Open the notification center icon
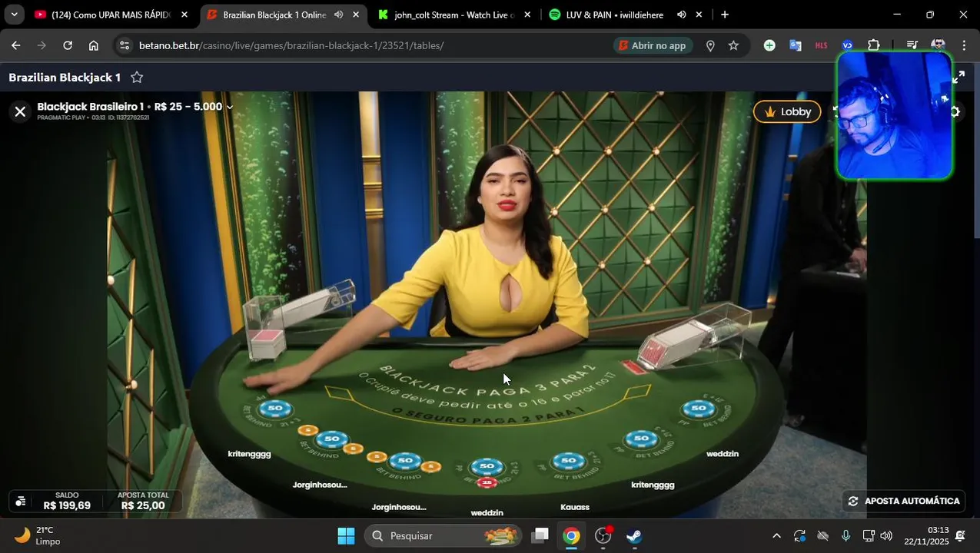The image size is (980, 553). [960, 535]
